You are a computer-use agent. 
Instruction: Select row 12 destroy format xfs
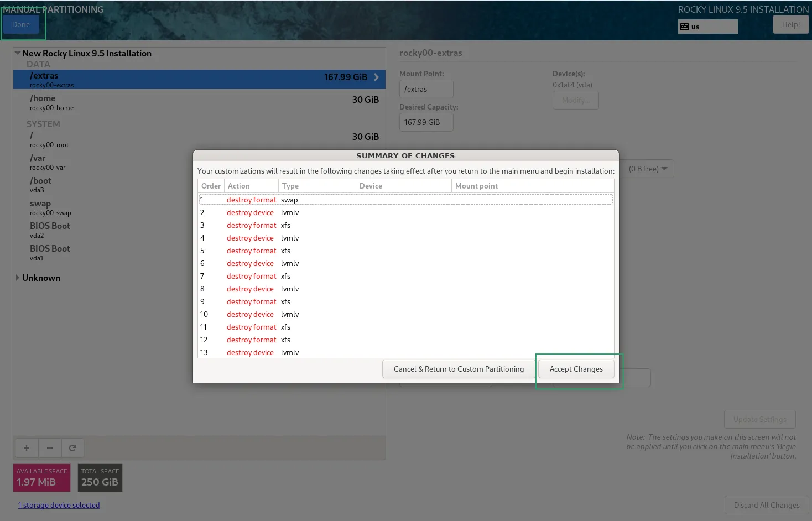406,340
